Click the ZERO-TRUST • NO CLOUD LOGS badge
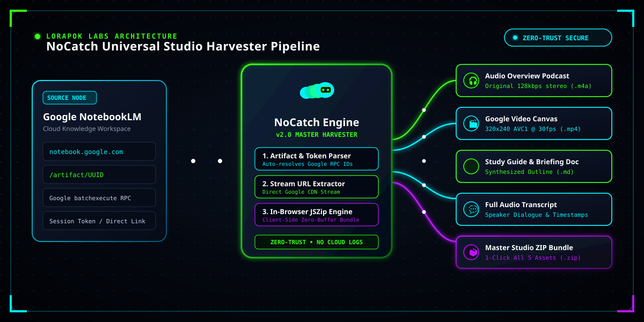The width and height of the screenshot is (644, 322). 317,242
